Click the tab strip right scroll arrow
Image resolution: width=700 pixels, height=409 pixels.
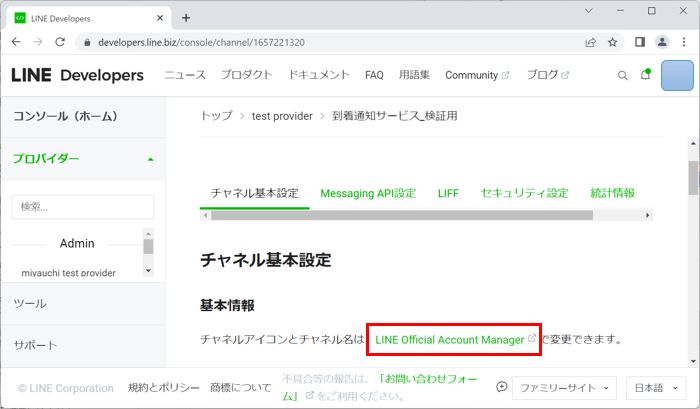tap(648, 215)
